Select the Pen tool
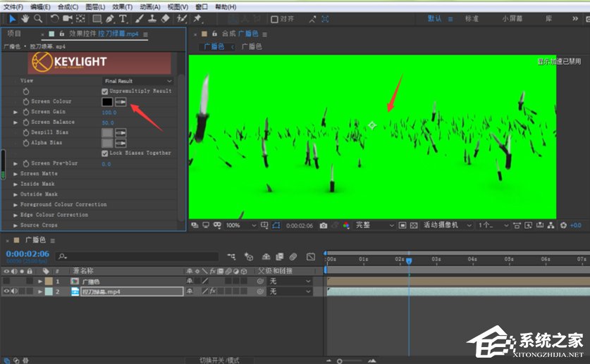590x364 pixels. point(110,18)
